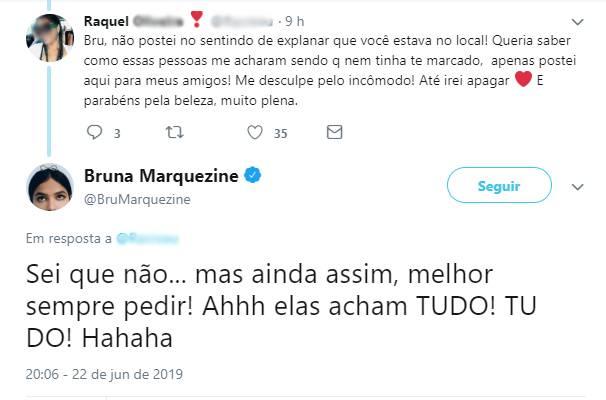Open the 20:06 - 22 de jun de 2019 timestamp
This screenshot has width=606, height=400.
[104, 375]
